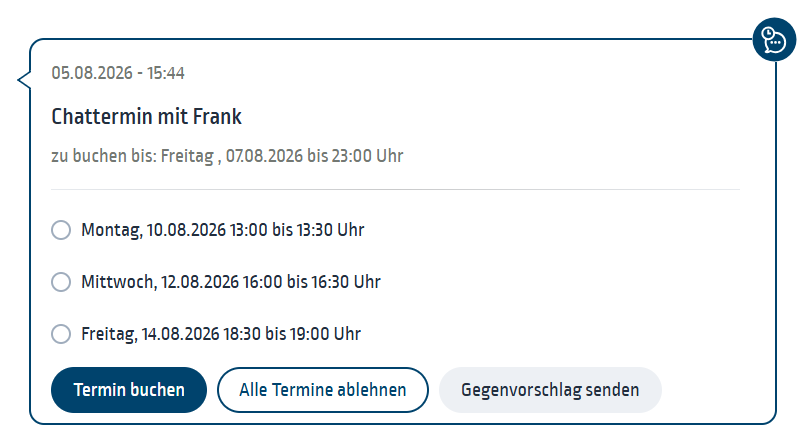Screen dimensions: 811x443
Task: Click the speech bubble pointer on left edge
Action: point(24,80)
